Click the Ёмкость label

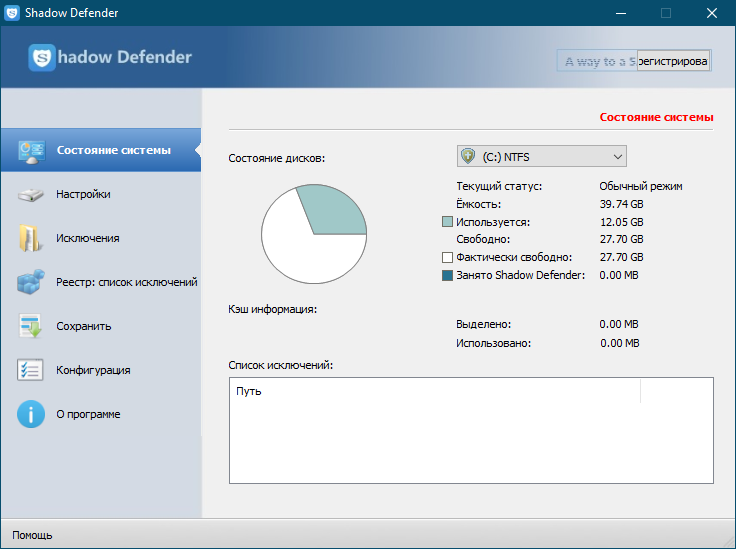tap(478, 204)
